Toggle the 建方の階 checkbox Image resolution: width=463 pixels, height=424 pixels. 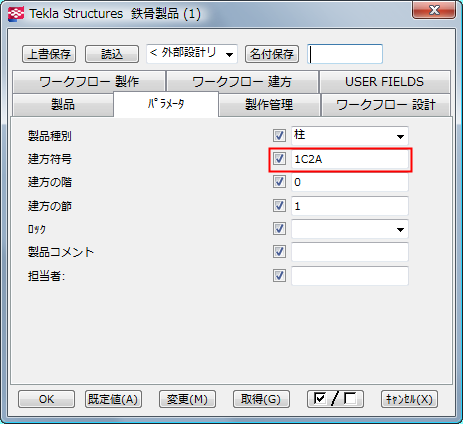point(279,182)
